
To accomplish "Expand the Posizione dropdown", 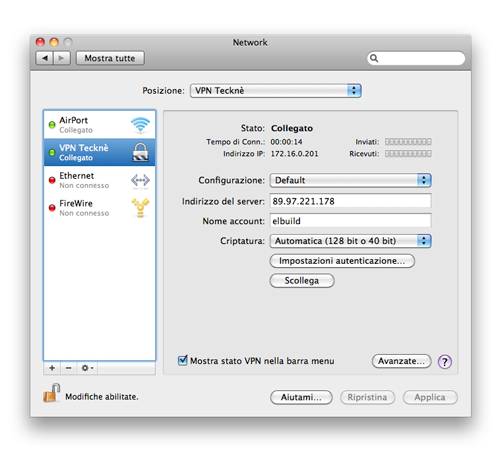I will (x=276, y=91).
